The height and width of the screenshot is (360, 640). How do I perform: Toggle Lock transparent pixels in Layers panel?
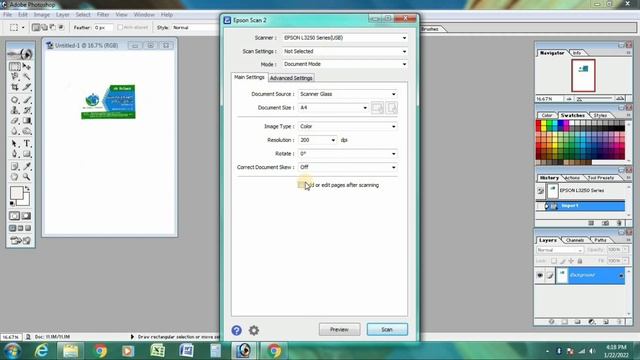(554, 261)
